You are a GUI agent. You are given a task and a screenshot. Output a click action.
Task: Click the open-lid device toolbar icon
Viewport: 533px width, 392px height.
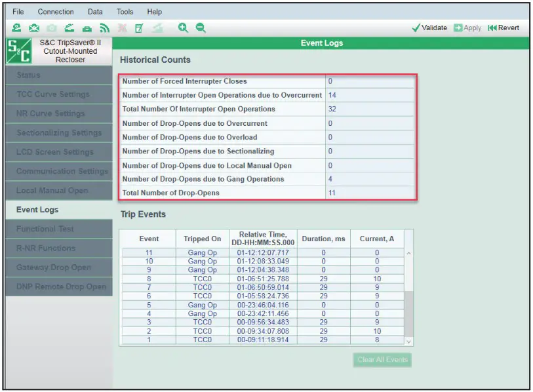69,28
